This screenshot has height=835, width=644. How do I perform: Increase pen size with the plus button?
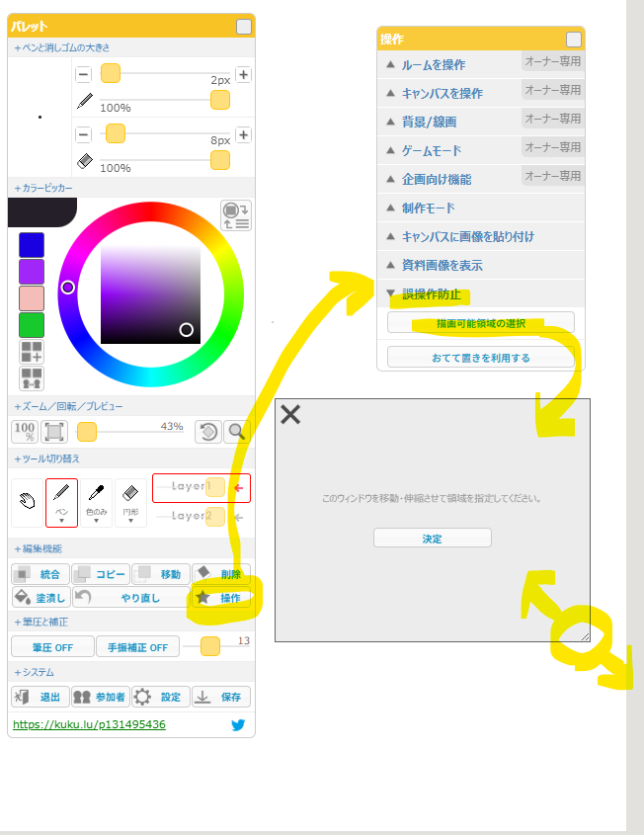pyautogui.click(x=243, y=74)
